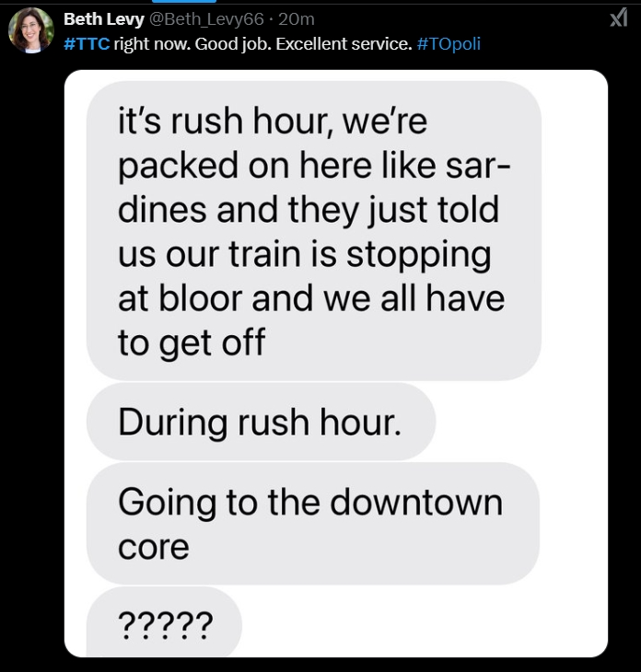Open Beth Levy display name link
This screenshot has height=672, width=641.
tap(104, 18)
